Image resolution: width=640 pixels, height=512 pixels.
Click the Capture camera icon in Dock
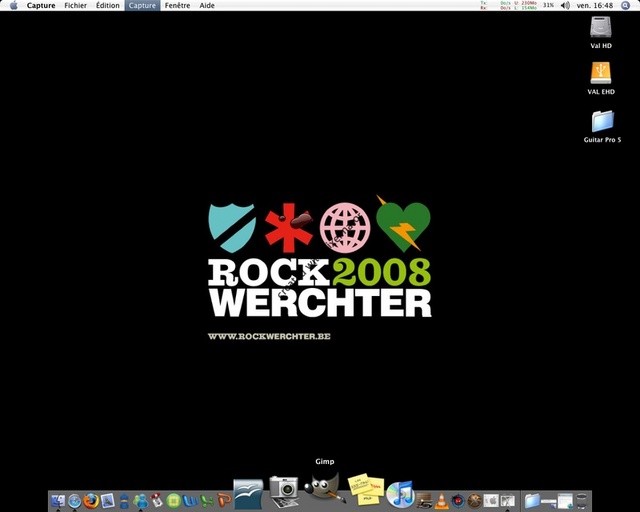point(284,492)
